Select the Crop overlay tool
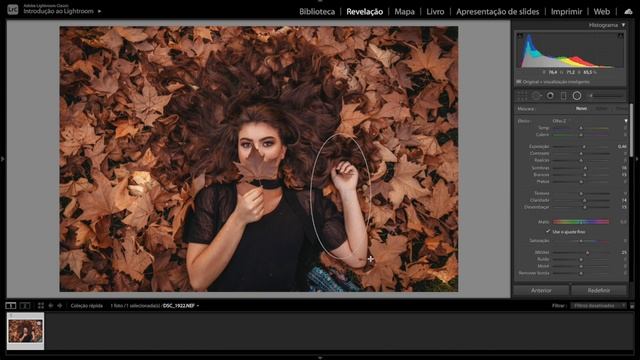The image size is (640, 360). tap(522, 96)
